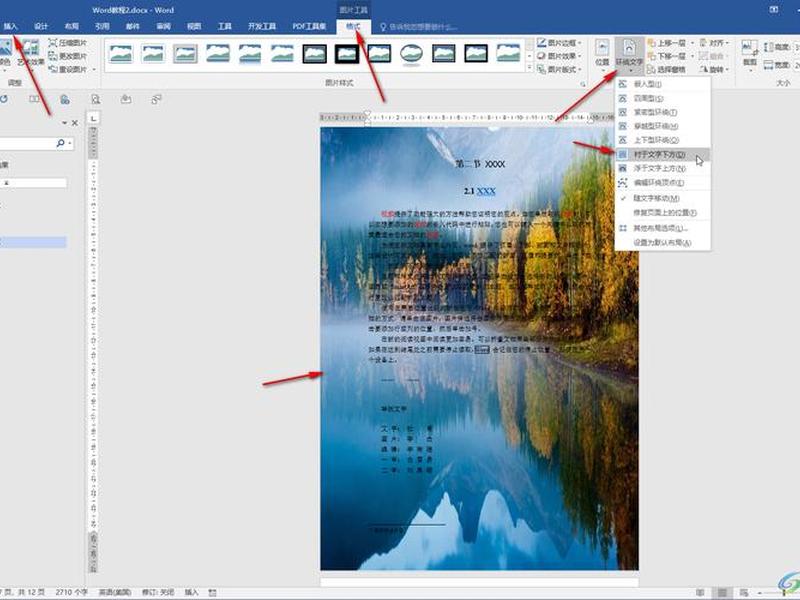
Task: Choose 穿越型环绕 (Through) wrap option
Action: tap(663, 126)
